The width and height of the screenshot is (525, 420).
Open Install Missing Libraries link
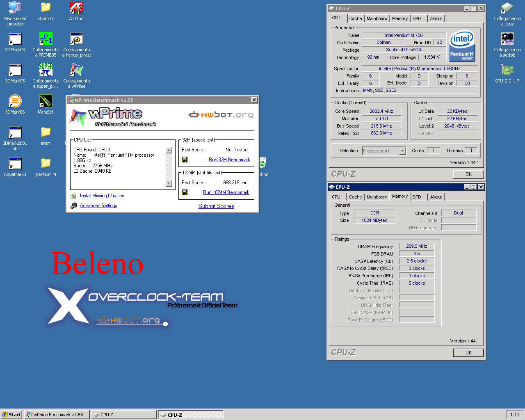pos(102,196)
